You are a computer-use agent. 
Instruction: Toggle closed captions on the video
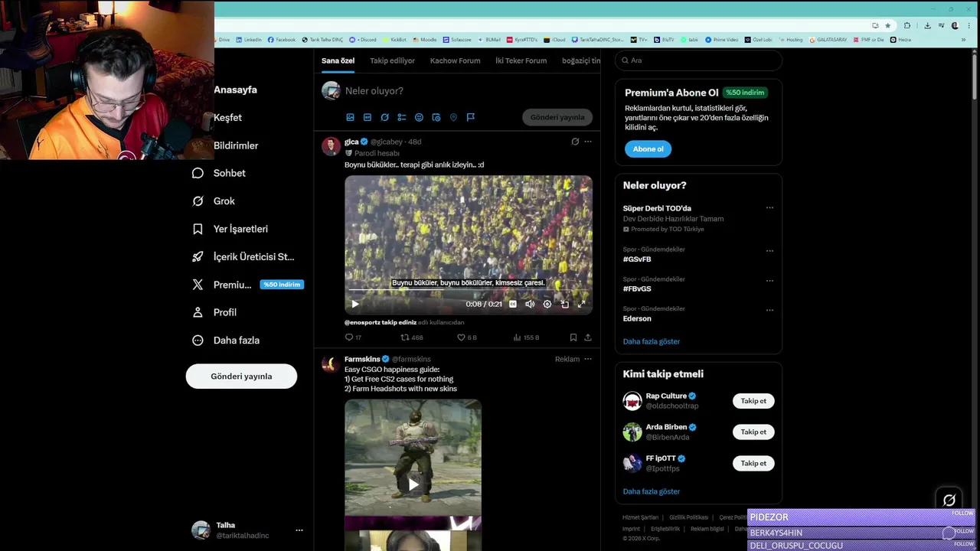513,304
